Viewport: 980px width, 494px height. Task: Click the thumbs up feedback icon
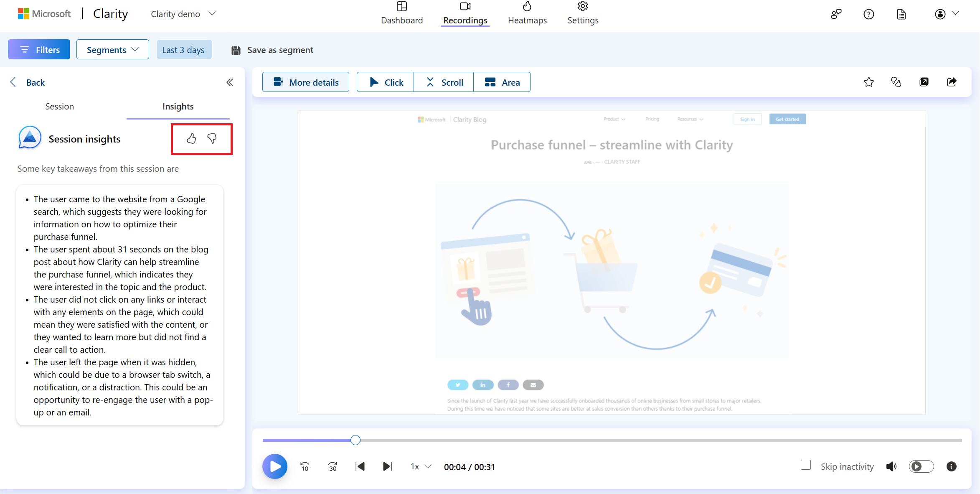click(191, 138)
